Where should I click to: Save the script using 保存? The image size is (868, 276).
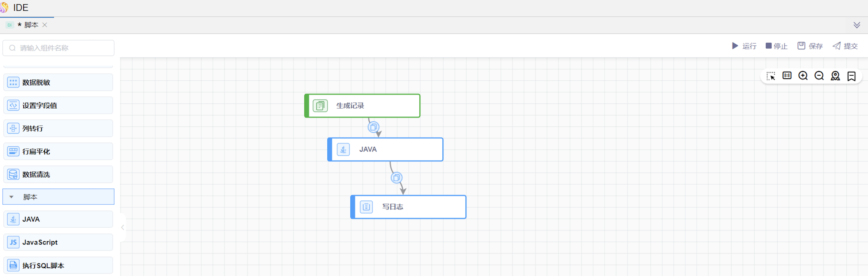tap(810, 46)
